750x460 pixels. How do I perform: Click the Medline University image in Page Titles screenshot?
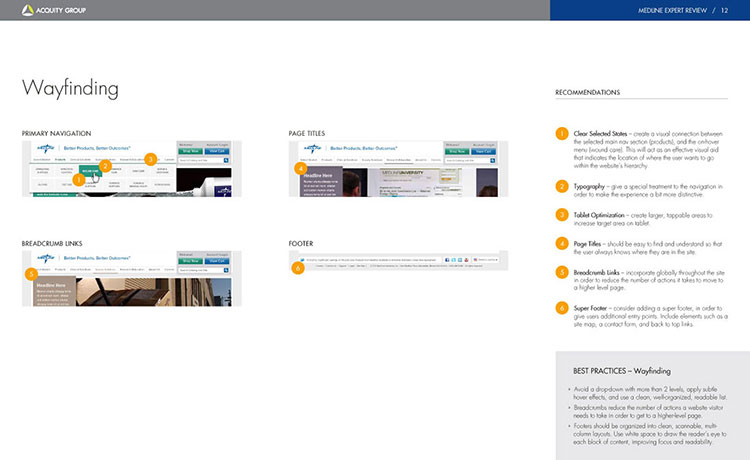click(421, 182)
